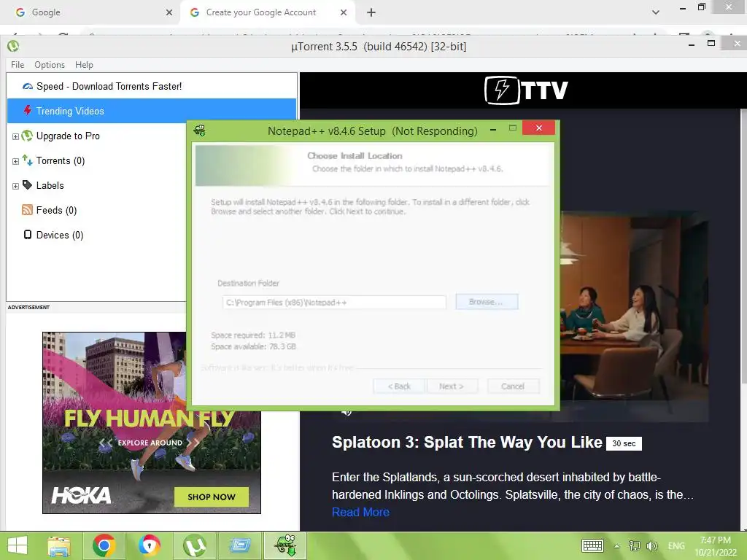Image resolution: width=747 pixels, height=560 pixels.
Task: Click the Labels tag icon
Action: pos(27,185)
